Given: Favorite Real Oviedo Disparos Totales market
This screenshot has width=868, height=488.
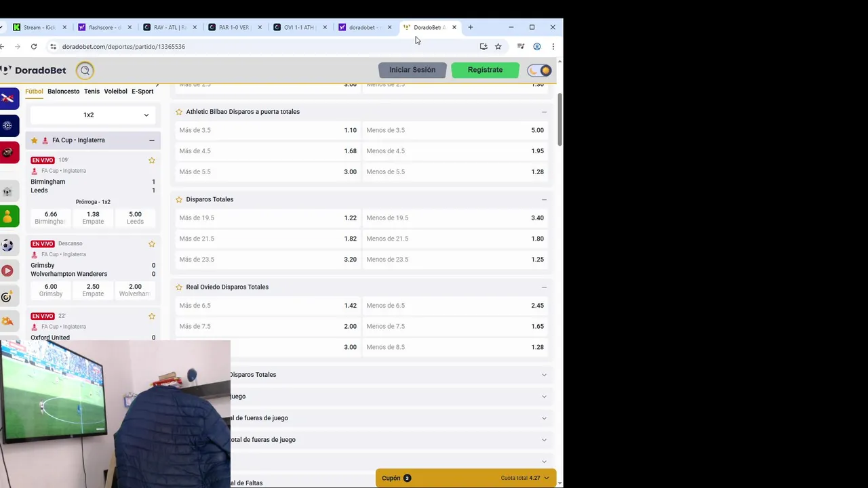Looking at the screenshot, I should coord(179,287).
